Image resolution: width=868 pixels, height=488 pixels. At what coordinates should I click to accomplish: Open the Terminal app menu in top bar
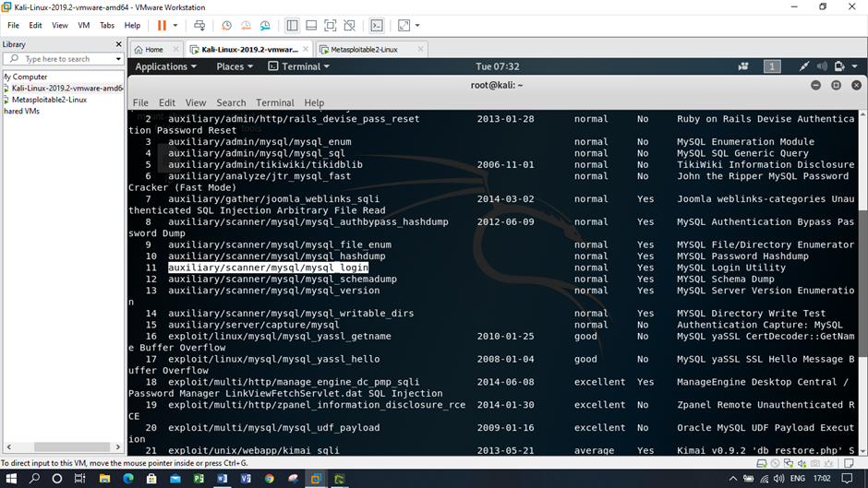click(299, 66)
